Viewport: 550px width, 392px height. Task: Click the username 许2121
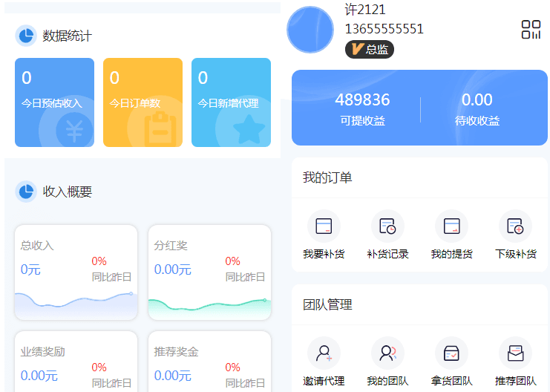pyautogui.click(x=364, y=10)
